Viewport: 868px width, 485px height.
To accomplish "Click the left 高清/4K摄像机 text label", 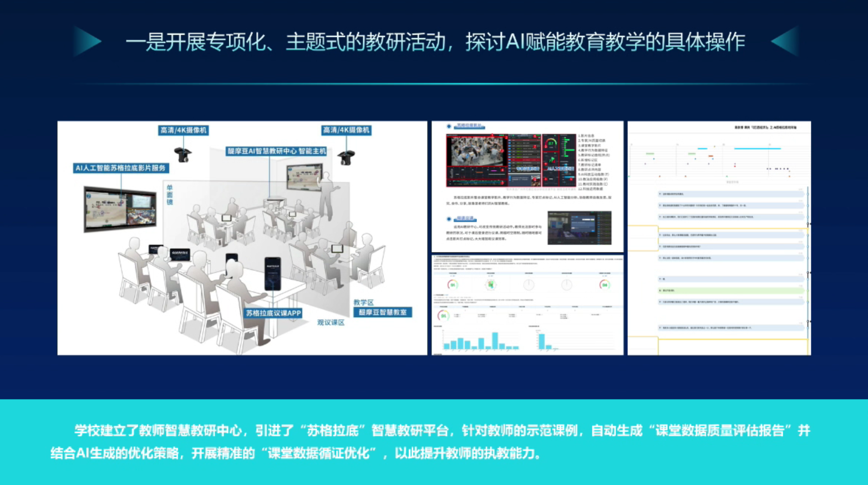I will click(x=183, y=130).
